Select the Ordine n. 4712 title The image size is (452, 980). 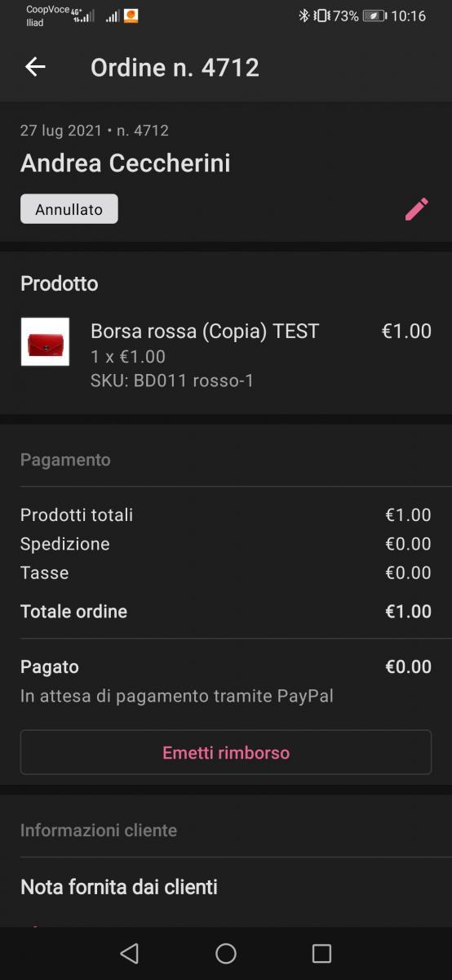175,67
